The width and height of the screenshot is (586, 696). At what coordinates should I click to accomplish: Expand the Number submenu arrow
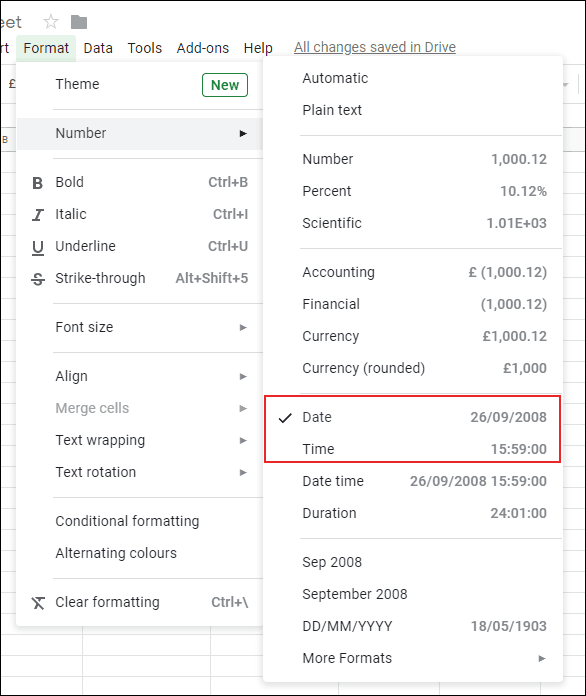243,133
